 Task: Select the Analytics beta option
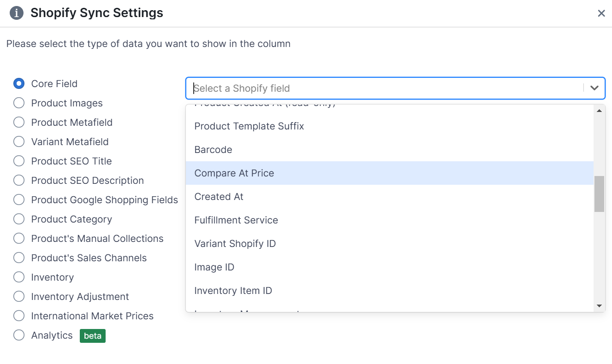pos(18,335)
